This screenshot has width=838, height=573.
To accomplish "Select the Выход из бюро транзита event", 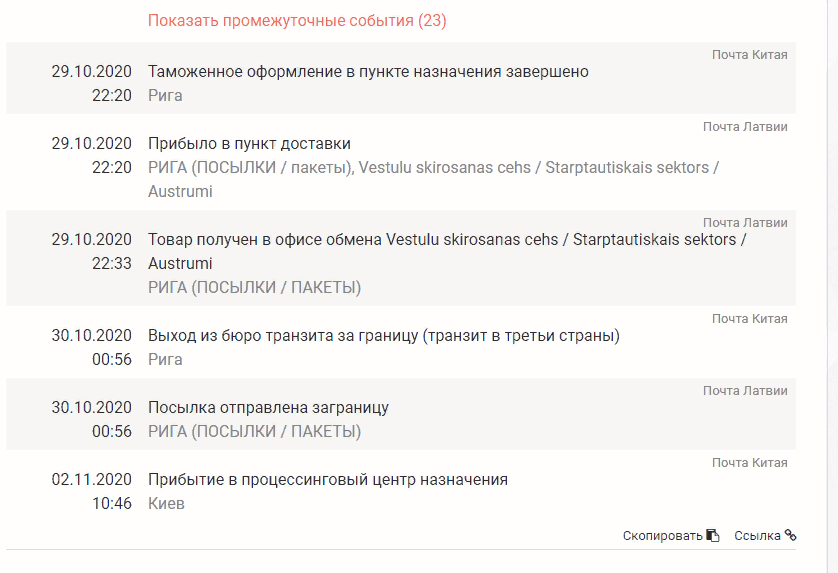I will (401, 342).
